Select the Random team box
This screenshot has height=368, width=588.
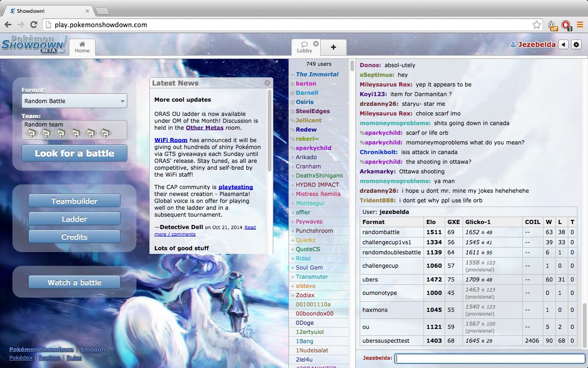pyautogui.click(x=74, y=130)
